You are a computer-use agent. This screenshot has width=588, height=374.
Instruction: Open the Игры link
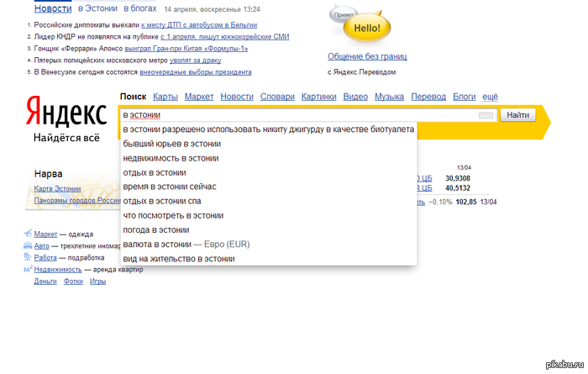click(97, 282)
